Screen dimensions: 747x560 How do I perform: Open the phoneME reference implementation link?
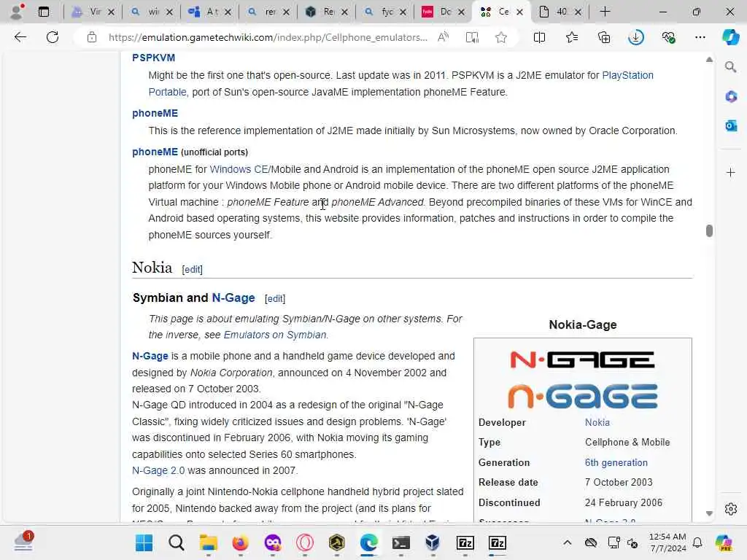click(155, 113)
